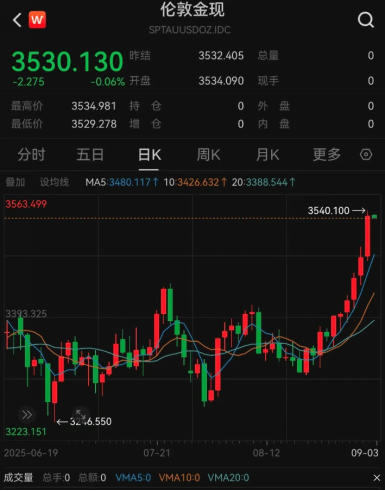Tap the date label 2025-06-19
385x491 pixels.
(31, 453)
